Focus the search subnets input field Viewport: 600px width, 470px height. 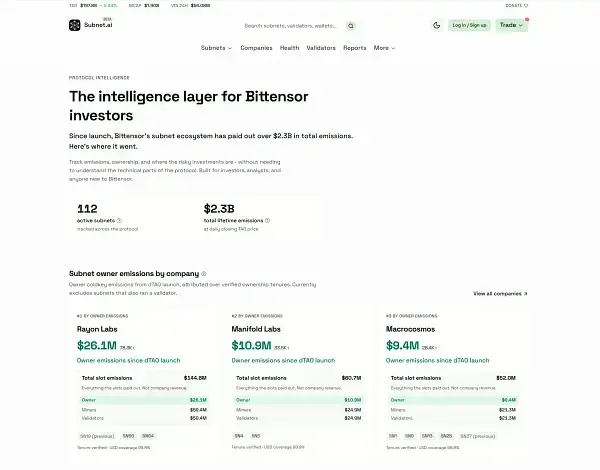click(x=291, y=26)
